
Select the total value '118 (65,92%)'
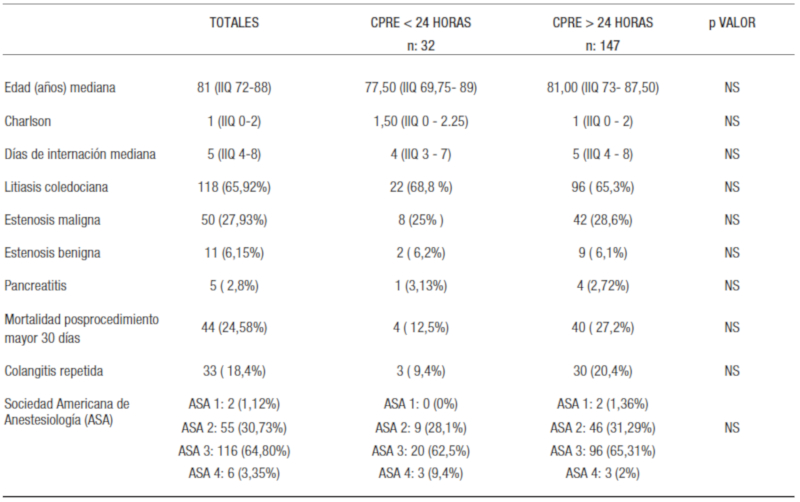pyautogui.click(x=235, y=187)
